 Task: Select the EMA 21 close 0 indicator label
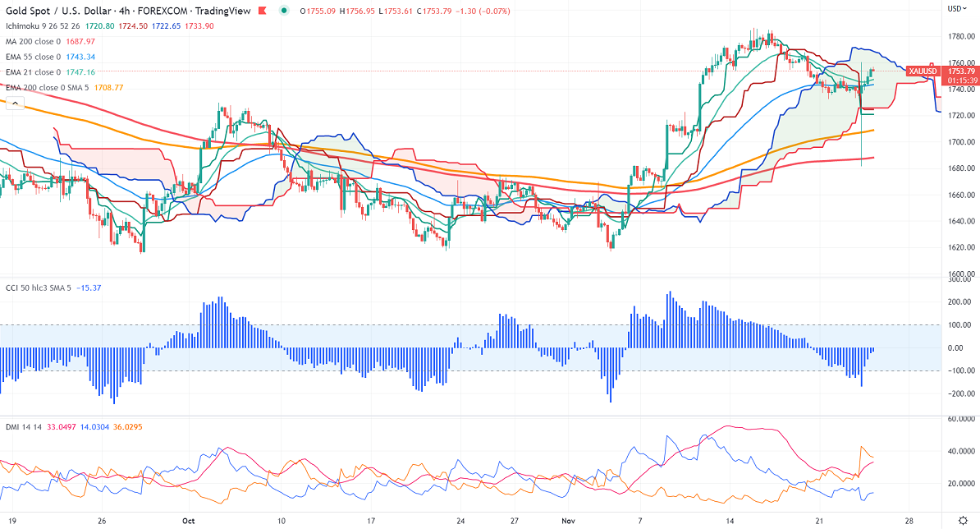click(x=33, y=72)
